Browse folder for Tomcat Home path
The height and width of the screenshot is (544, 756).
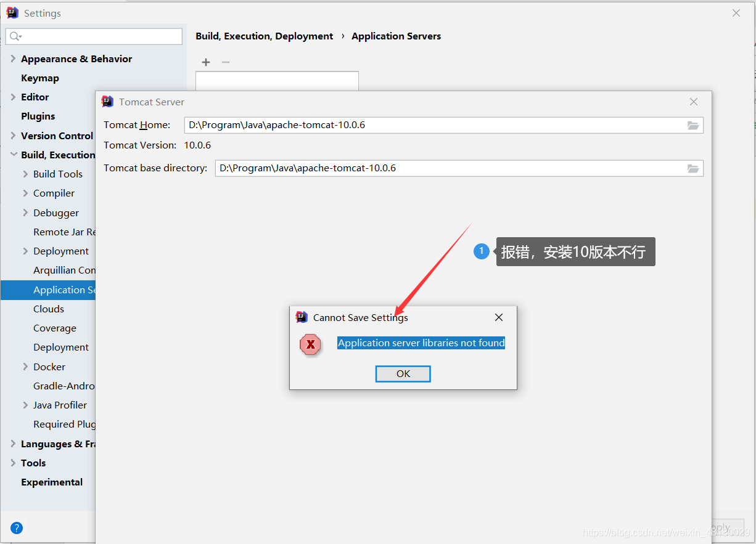[693, 125]
